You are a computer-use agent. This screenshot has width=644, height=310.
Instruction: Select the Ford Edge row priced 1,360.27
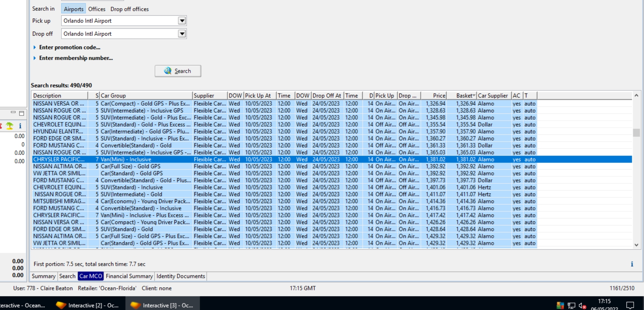point(332,138)
